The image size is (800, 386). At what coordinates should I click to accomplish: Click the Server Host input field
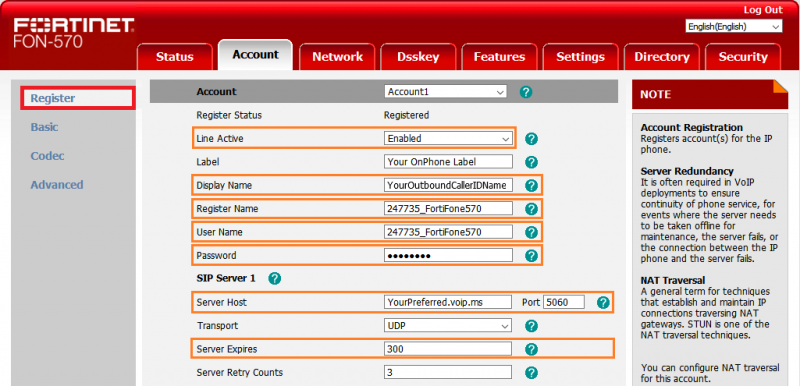click(x=447, y=302)
